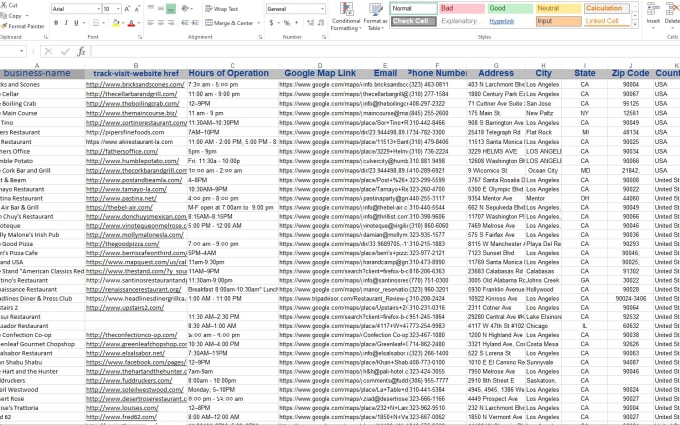Apply the Calculation cell style

(x=606, y=8)
